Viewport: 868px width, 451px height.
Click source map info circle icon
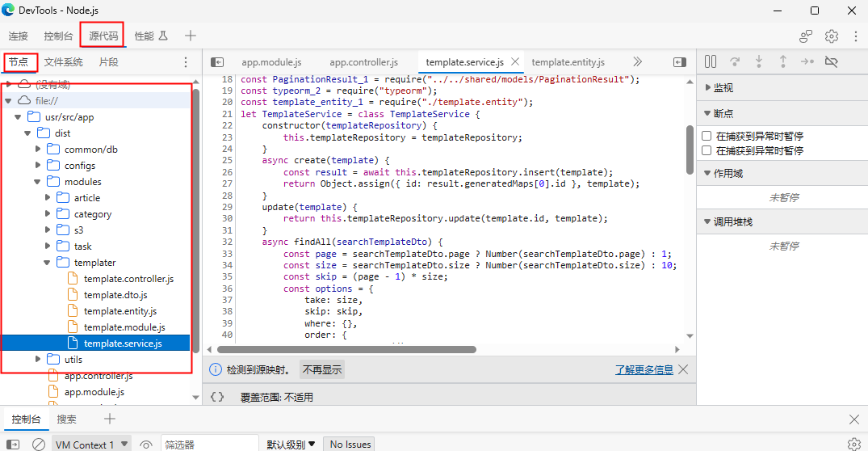216,369
